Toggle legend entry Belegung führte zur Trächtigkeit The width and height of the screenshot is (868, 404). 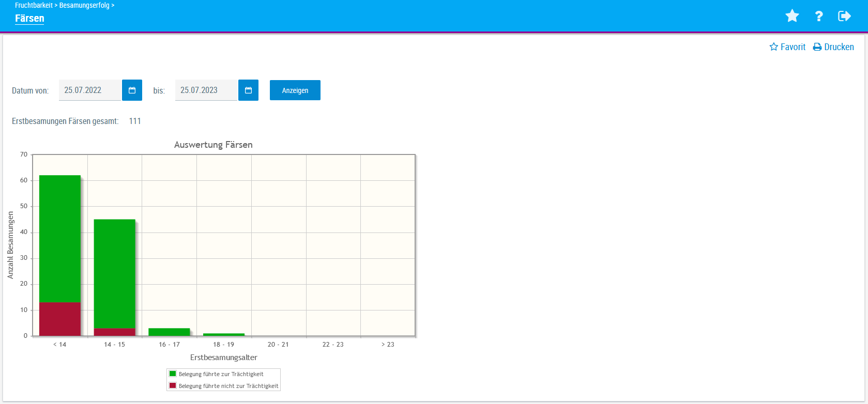(x=221, y=374)
